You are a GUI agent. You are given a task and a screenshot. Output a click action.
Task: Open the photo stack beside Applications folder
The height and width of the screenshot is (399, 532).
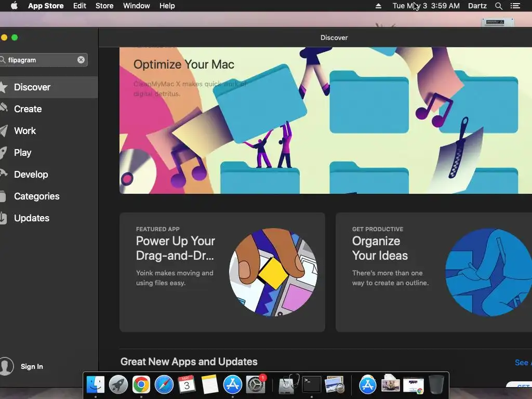click(x=390, y=384)
